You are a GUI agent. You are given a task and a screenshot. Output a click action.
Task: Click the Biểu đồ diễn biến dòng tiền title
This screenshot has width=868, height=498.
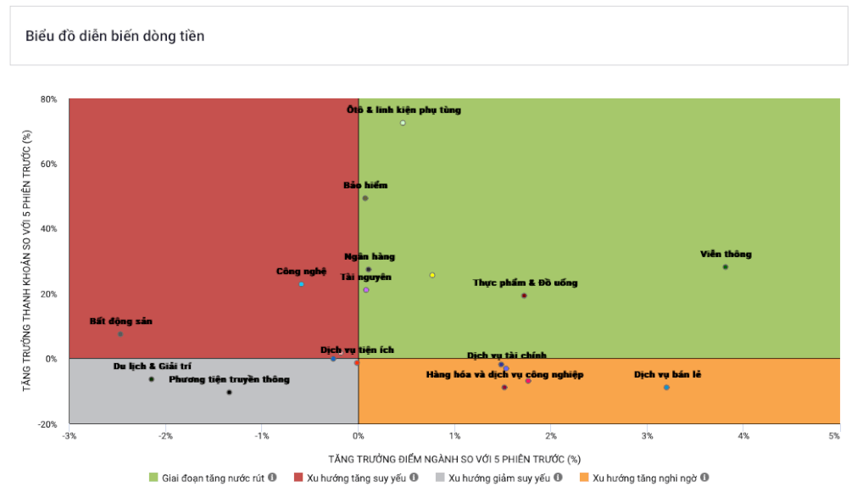coord(114,36)
